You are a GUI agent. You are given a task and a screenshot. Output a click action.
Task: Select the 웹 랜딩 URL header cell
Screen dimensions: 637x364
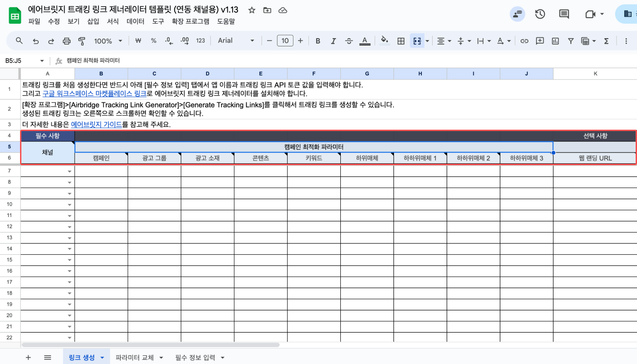595,158
